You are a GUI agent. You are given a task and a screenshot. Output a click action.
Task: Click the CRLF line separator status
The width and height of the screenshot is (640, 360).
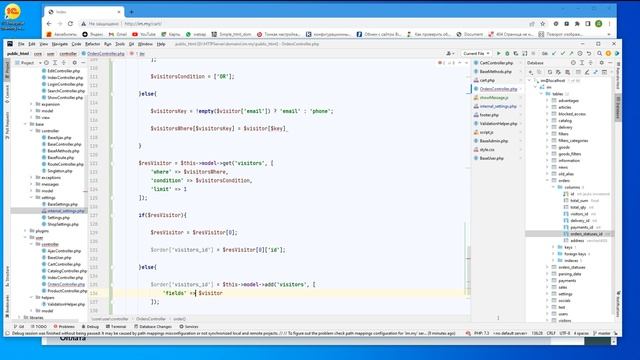point(551,333)
